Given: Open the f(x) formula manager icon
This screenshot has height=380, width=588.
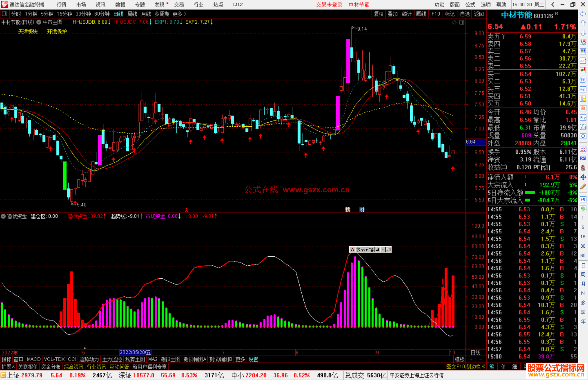Looking at the screenshot, I should coord(583,127).
